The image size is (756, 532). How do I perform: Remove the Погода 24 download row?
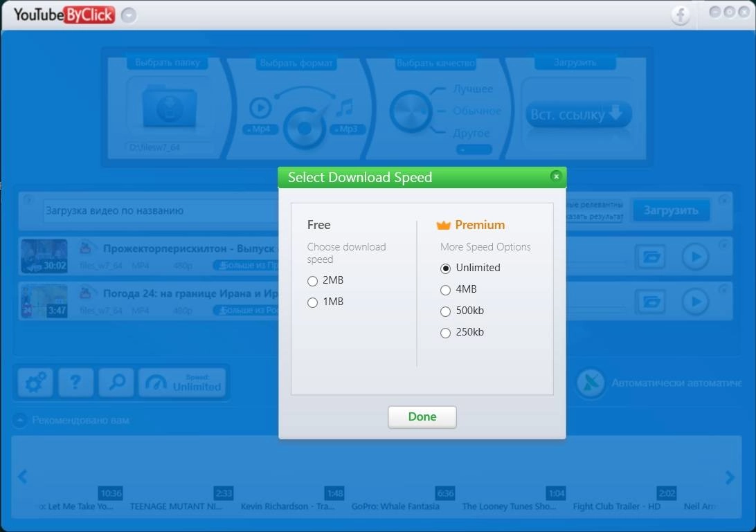pyautogui.click(x=723, y=289)
